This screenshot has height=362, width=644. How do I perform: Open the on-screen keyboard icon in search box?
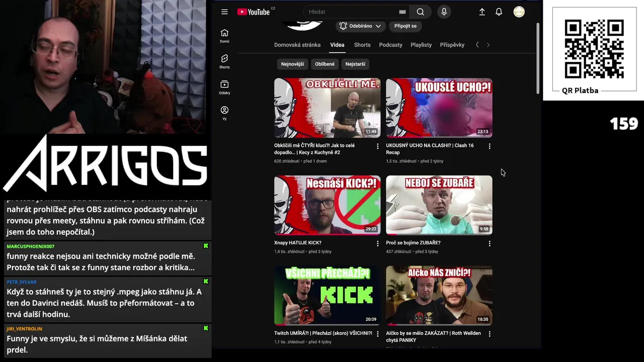pyautogui.click(x=402, y=12)
